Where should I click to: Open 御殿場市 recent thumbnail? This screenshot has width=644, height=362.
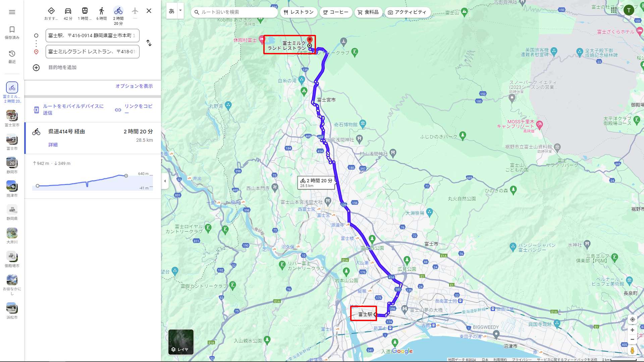point(12,259)
